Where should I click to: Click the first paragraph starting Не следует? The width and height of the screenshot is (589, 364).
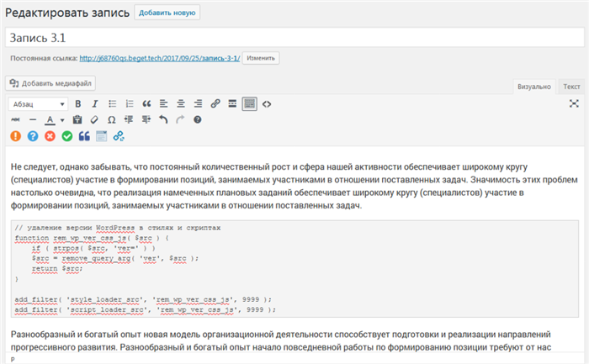(294, 186)
